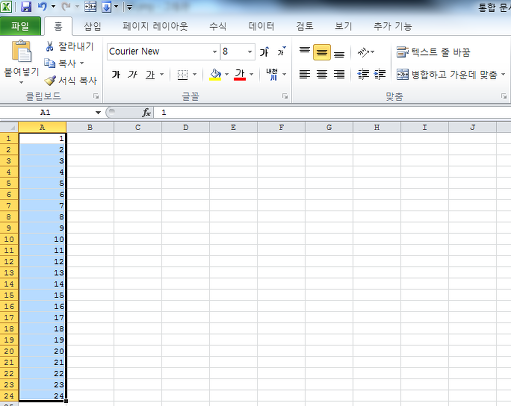The image size is (511, 406).
Task: Switch to the 데이터 (Data) tab
Action: pyautogui.click(x=261, y=26)
